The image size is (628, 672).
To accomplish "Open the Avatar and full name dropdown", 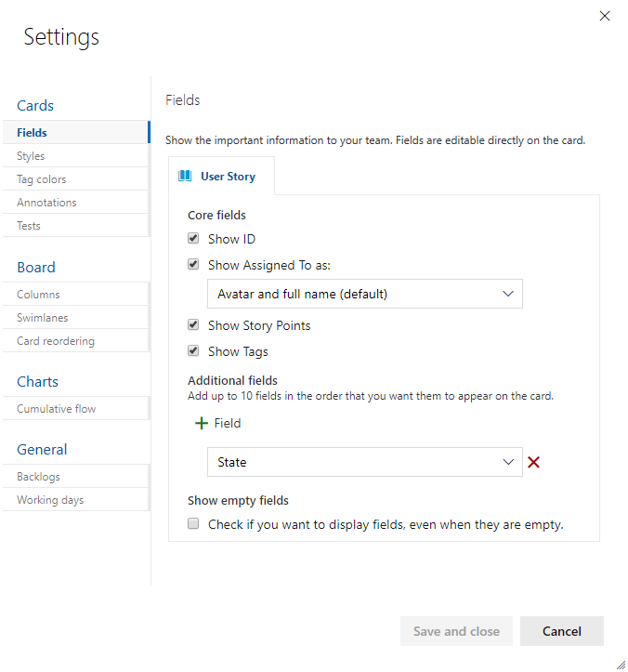I will coord(364,294).
